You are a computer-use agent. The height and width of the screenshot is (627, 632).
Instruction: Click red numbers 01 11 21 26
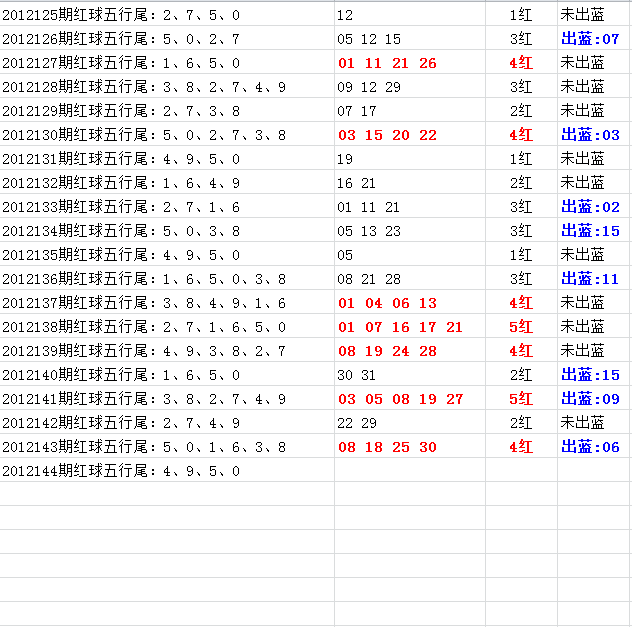387,63
